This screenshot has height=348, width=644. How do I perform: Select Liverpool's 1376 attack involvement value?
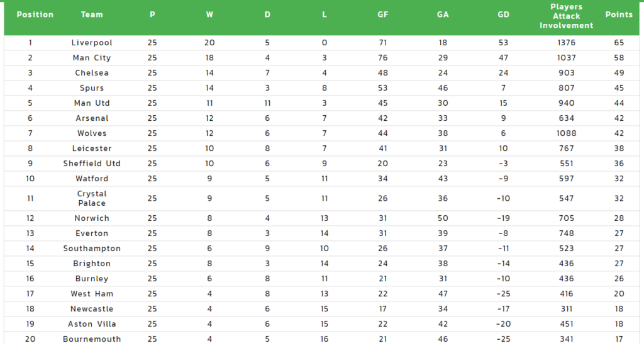(x=567, y=43)
